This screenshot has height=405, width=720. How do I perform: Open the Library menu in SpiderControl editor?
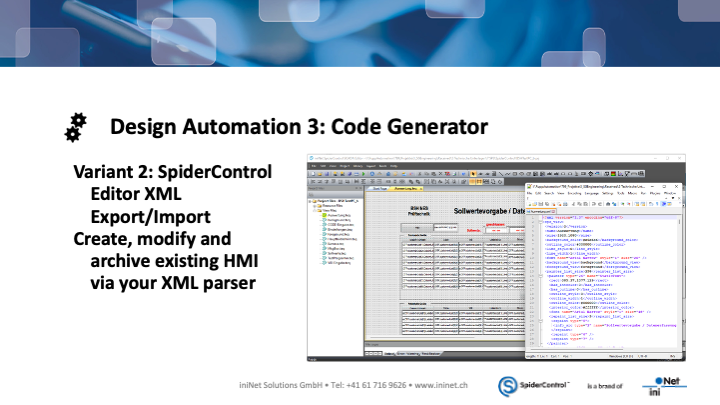pyautogui.click(x=358, y=166)
